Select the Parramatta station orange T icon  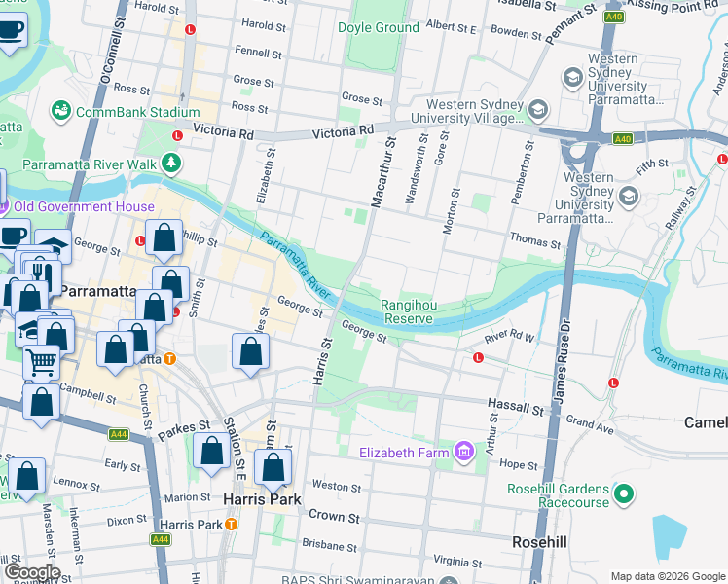click(170, 359)
